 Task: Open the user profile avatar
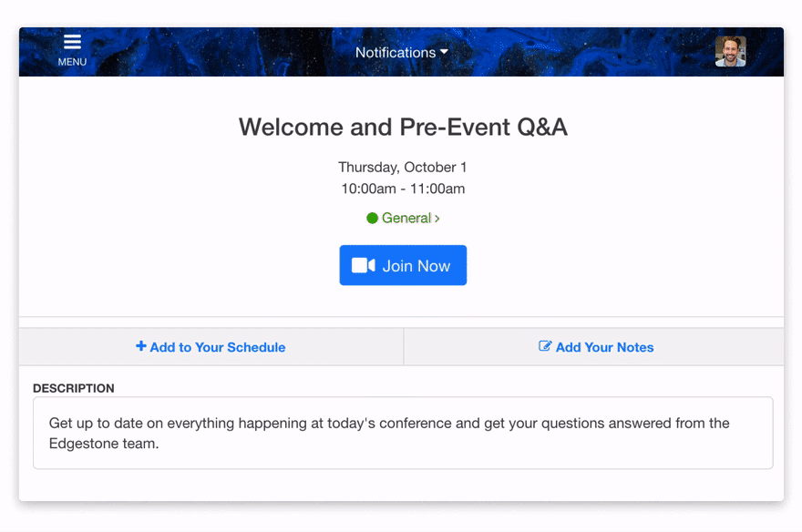730,51
